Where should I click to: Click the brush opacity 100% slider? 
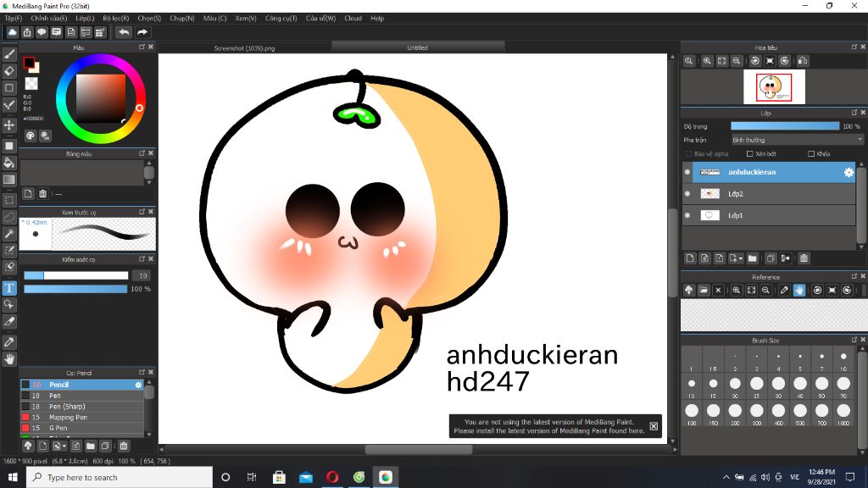pos(75,289)
